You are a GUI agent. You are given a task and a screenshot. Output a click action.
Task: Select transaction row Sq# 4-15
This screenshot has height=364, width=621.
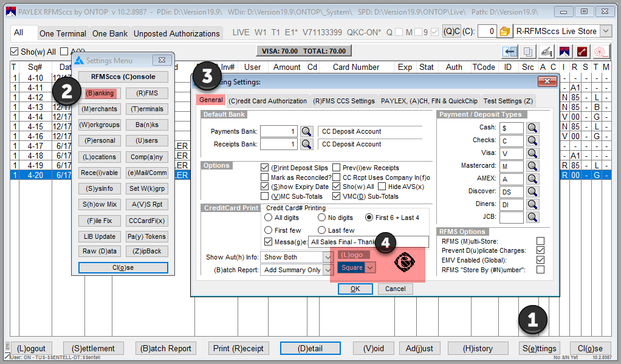99,126
